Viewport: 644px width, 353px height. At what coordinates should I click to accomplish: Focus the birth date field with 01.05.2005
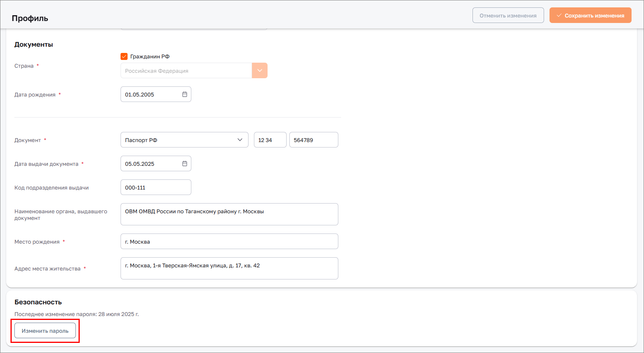click(152, 94)
